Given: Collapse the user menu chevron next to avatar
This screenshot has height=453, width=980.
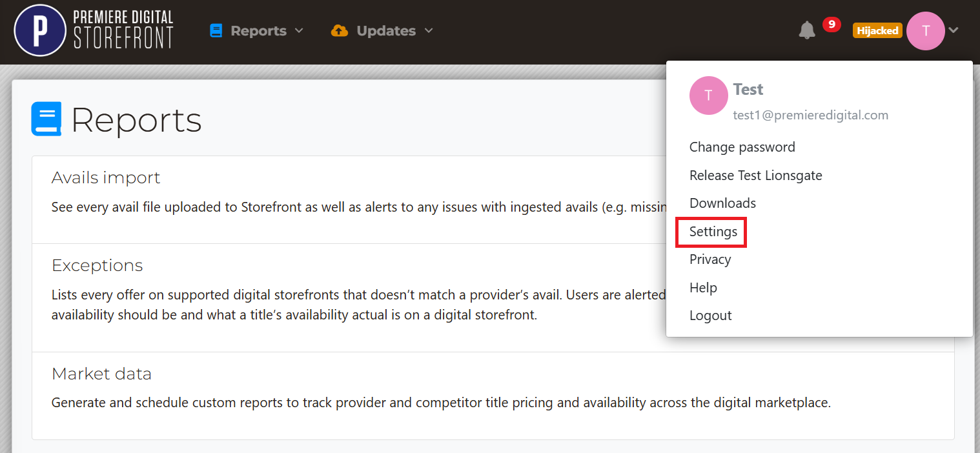Looking at the screenshot, I should click(x=954, y=30).
